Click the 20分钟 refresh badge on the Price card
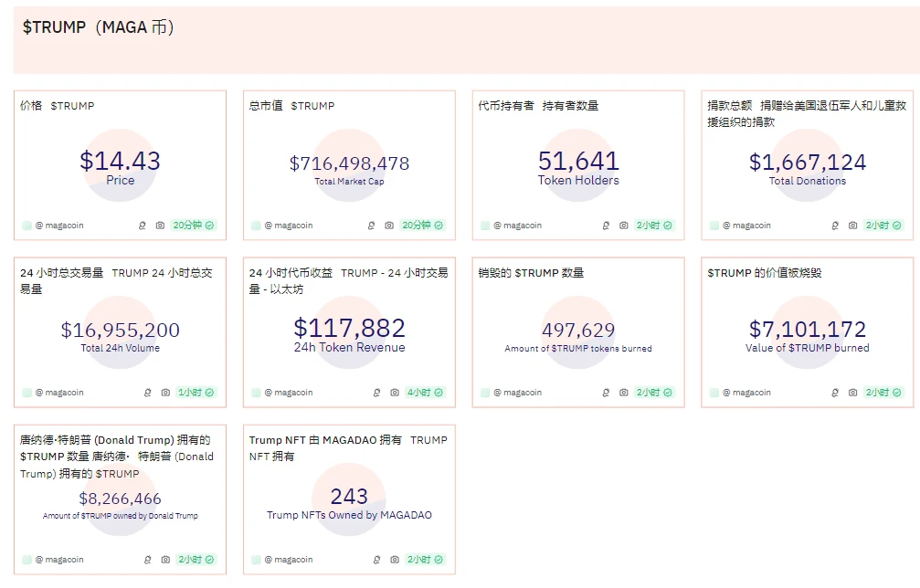Viewport: 920px width, 588px height. (x=193, y=226)
